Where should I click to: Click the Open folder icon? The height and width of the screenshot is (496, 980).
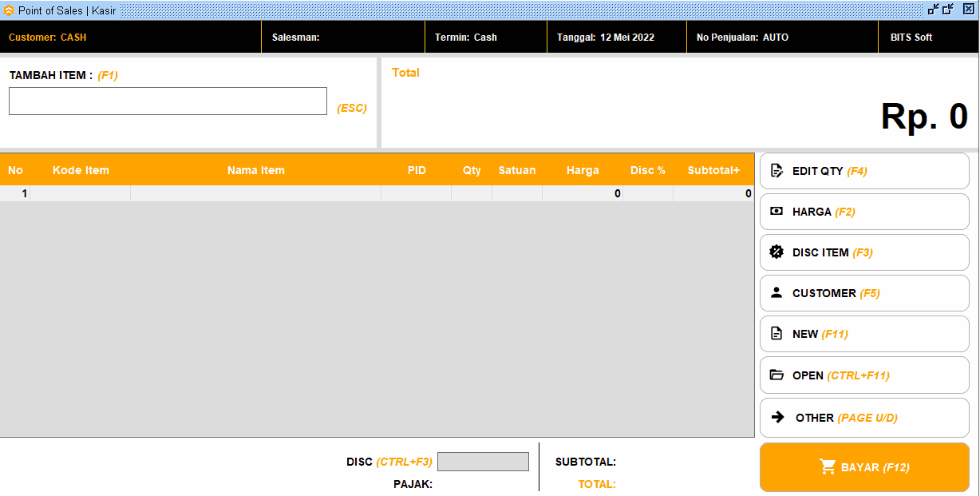tap(776, 375)
